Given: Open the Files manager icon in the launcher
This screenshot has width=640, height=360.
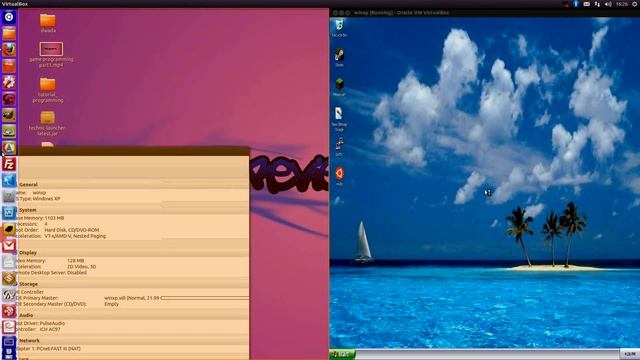Looking at the screenshot, I should [9, 33].
